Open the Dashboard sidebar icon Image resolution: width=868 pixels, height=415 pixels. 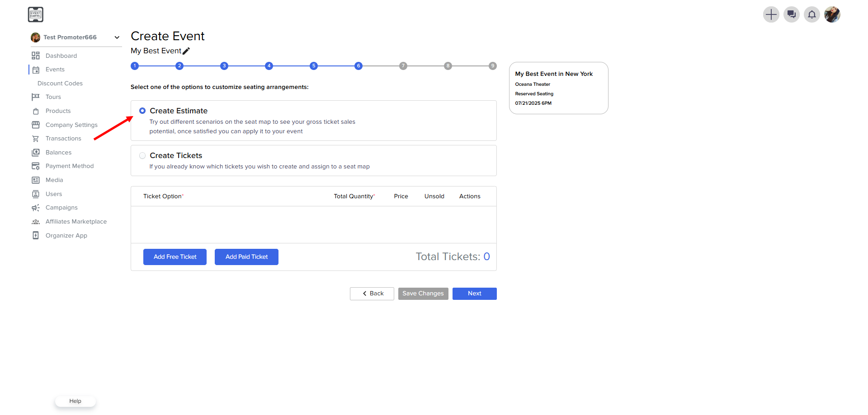36,56
